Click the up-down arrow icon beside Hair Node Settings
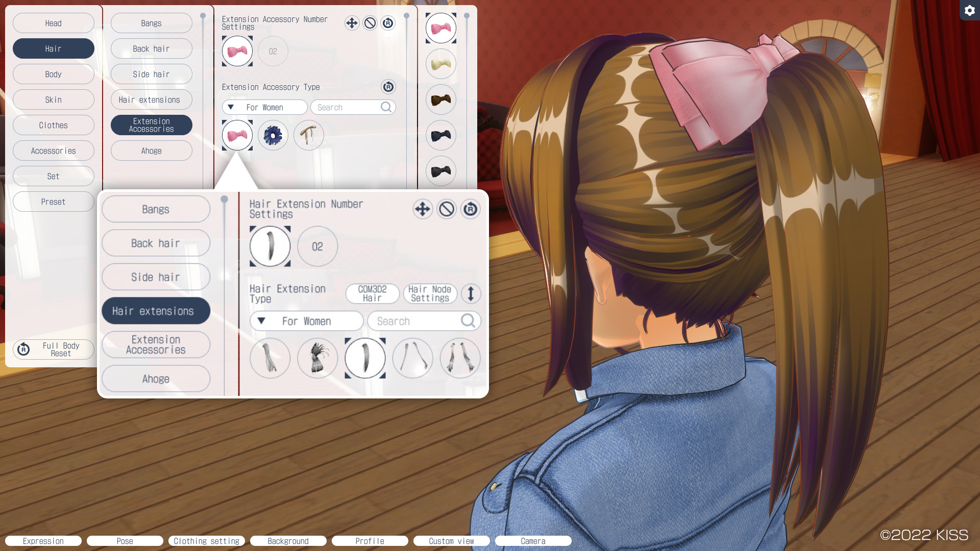Viewport: 980px width, 551px height. coord(471,294)
